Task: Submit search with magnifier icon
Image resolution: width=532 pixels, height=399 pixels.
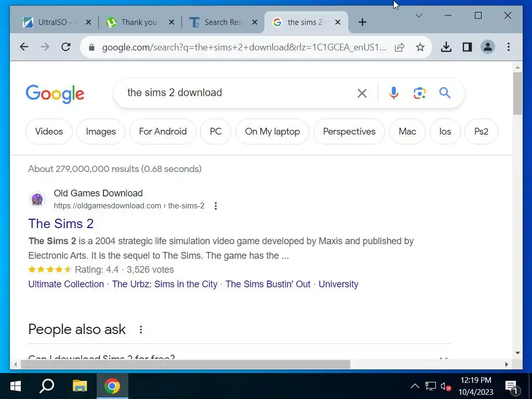Action: [445, 92]
